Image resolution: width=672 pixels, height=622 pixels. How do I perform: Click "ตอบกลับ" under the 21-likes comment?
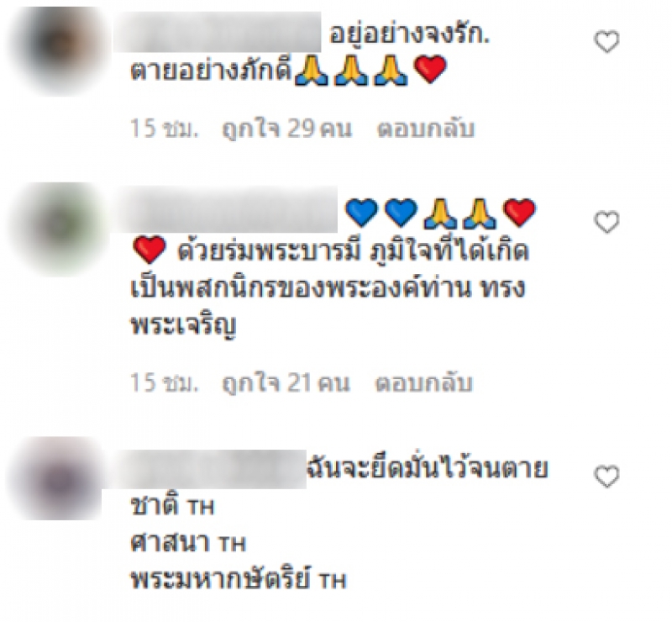point(424,382)
